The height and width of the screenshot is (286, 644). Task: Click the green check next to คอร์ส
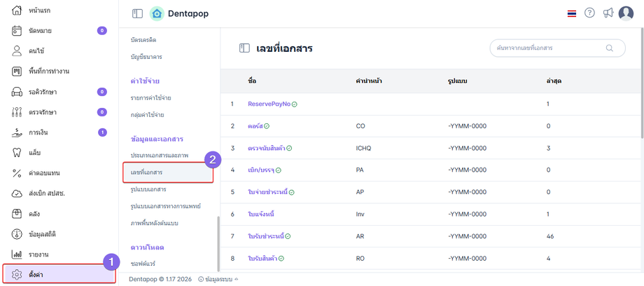[x=267, y=126]
